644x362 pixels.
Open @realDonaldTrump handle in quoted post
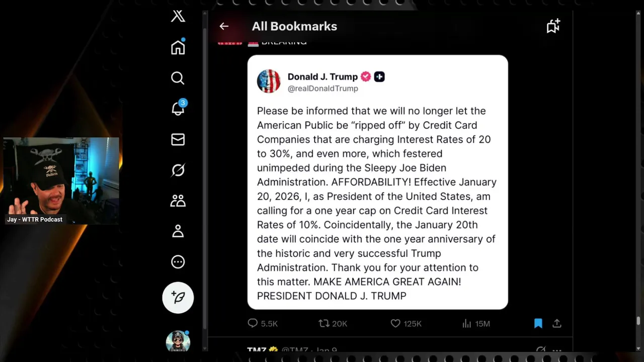pos(323,88)
